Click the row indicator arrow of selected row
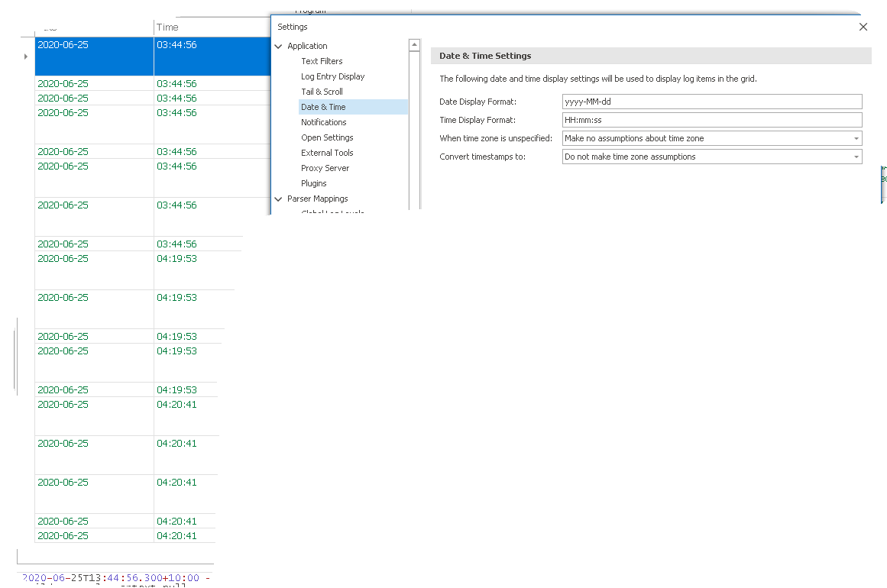Screen dimensions: 887x588 (26, 57)
